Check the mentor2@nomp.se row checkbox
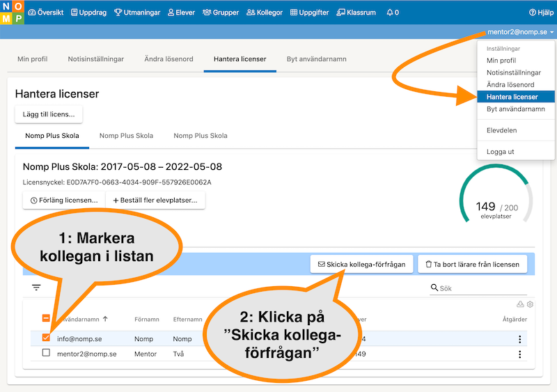Image resolution: width=557 pixels, height=392 pixels. (46, 353)
